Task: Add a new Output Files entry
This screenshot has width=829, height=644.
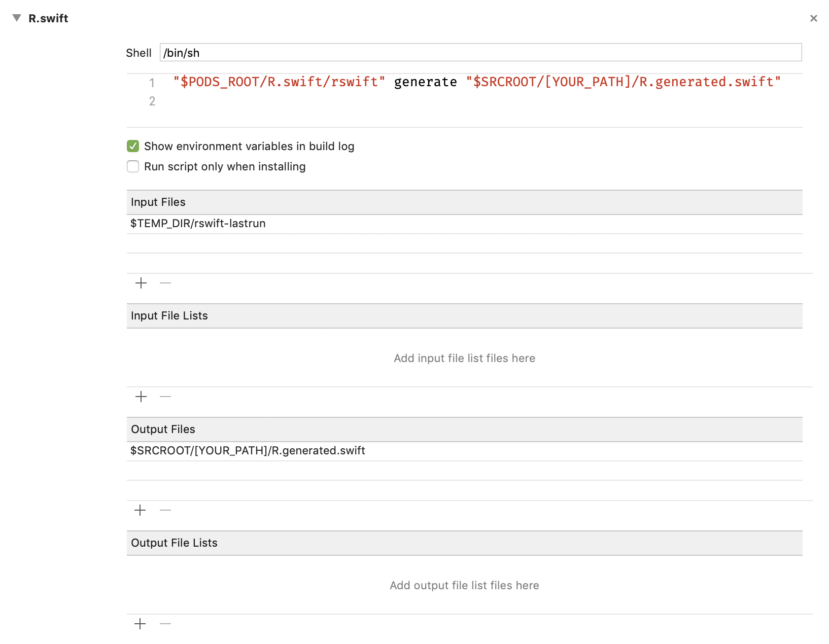Action: click(x=140, y=510)
